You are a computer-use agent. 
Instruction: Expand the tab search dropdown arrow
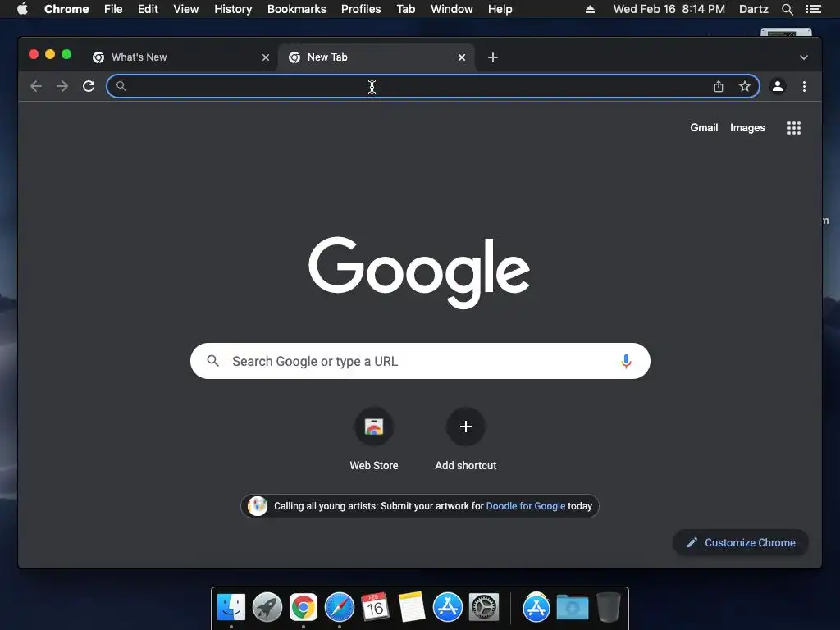(804, 57)
